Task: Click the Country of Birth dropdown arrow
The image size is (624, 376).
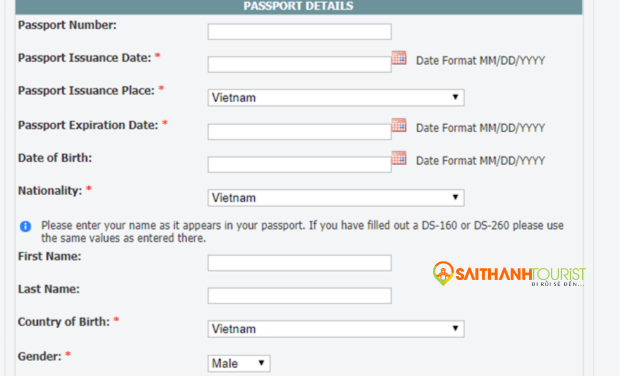Action: (455, 329)
